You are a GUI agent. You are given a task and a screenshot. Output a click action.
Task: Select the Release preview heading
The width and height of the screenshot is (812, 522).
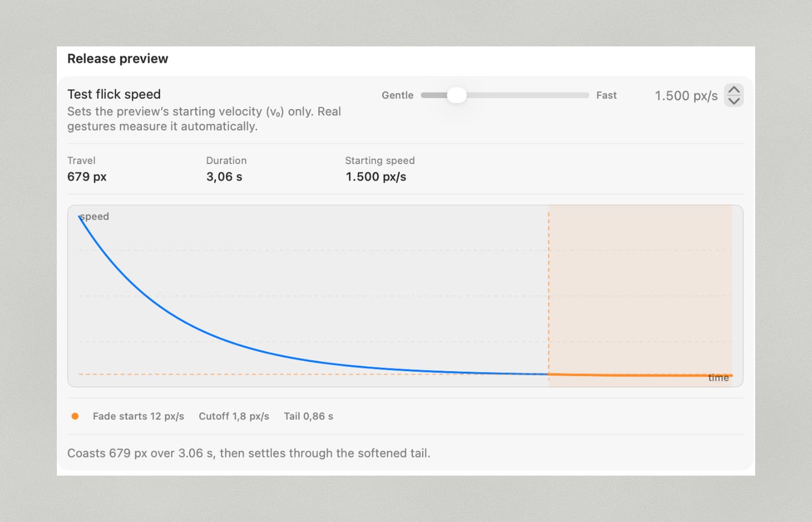[118, 59]
